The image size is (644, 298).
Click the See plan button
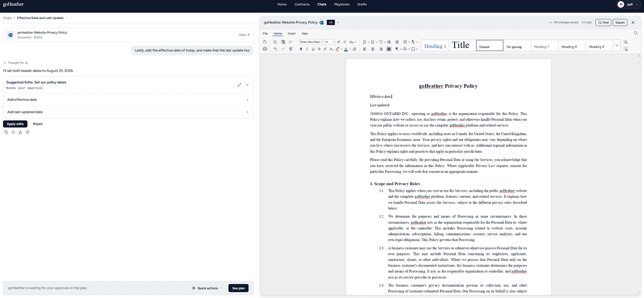point(238,288)
